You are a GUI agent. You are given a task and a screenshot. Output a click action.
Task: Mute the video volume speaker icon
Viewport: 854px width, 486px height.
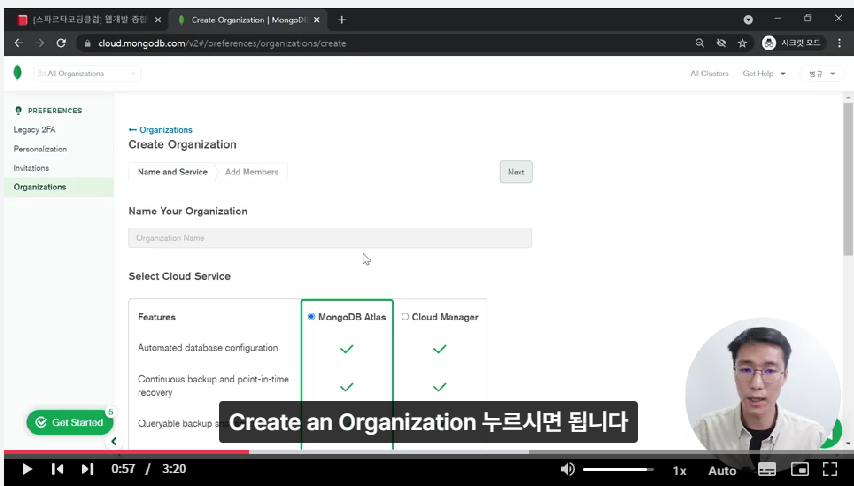point(568,469)
